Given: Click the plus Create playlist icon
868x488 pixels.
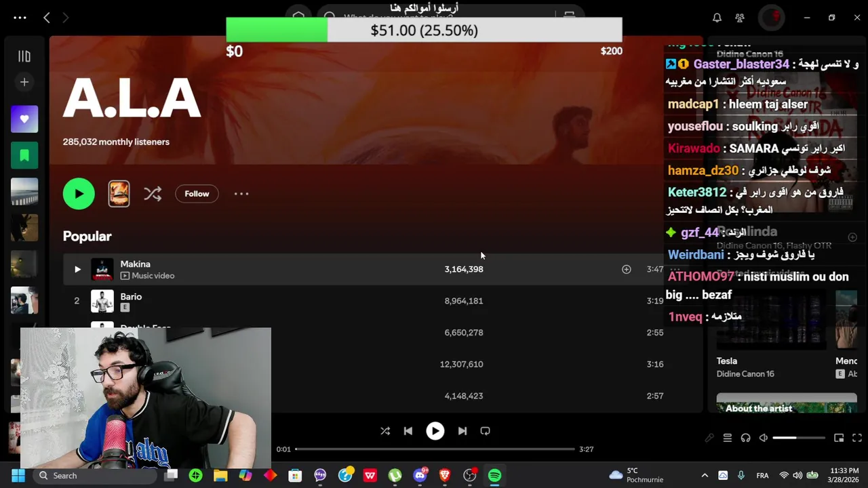Looking at the screenshot, I should tap(24, 82).
